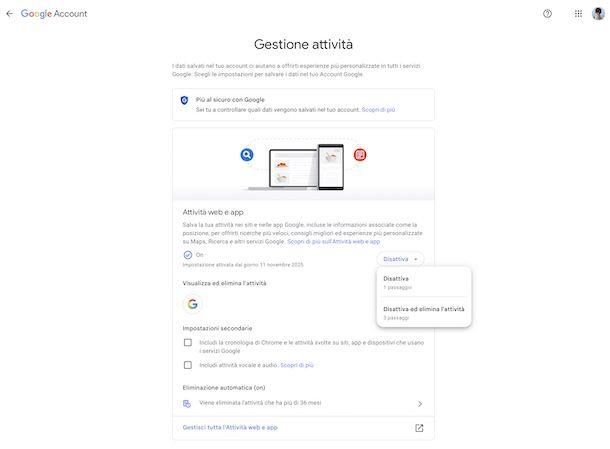
Task: Click 'Più al sicuro con Google' title
Action: 230,100
